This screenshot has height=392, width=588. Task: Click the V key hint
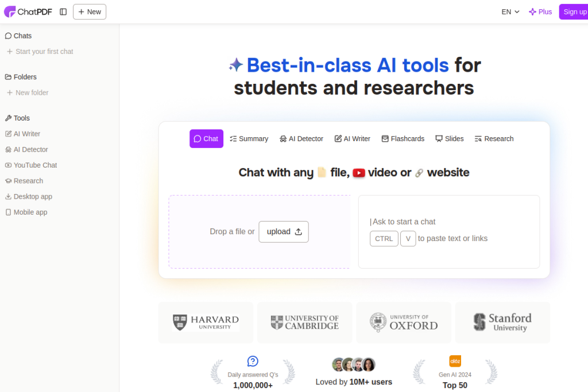pos(408,239)
